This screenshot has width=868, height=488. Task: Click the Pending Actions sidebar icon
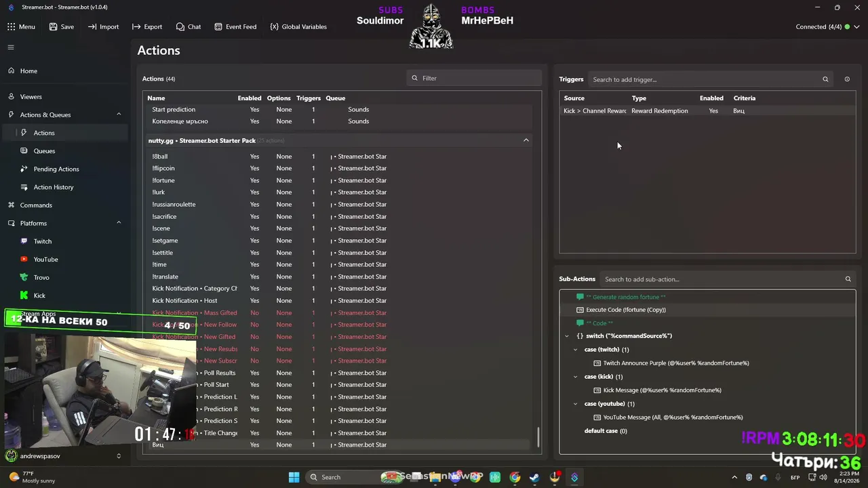24,169
